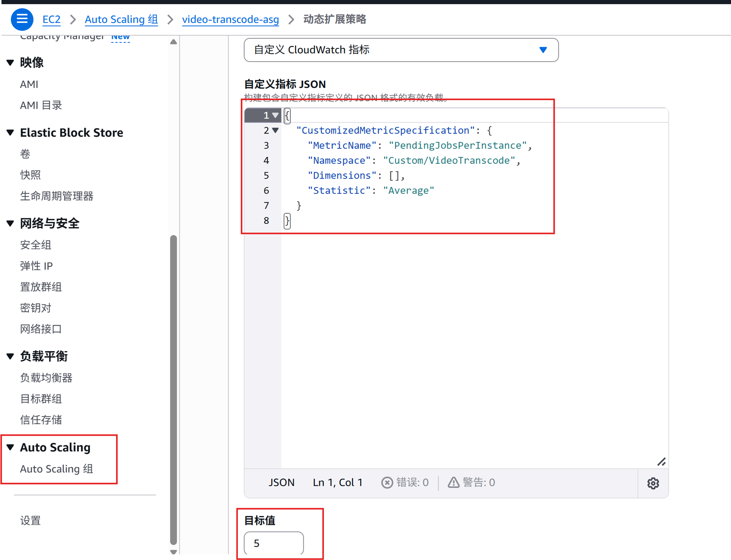This screenshot has height=560, width=731.
Task: Click the warnings count indicator
Action: click(x=472, y=482)
